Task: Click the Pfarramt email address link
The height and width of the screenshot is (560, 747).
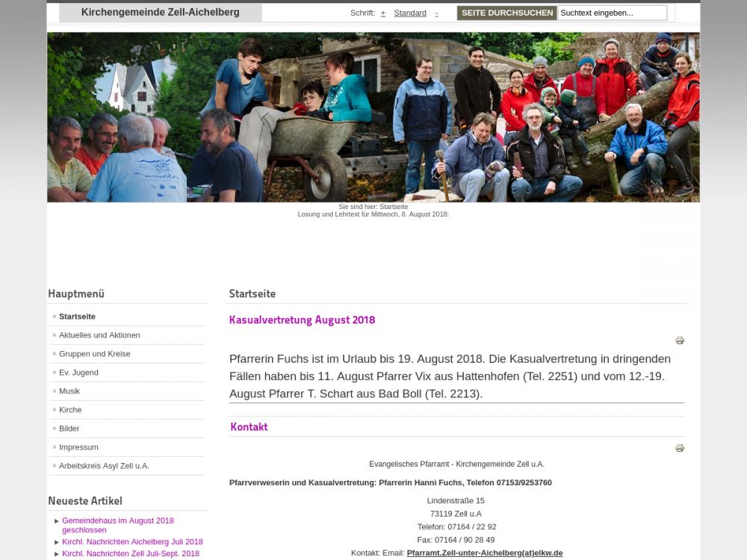Action: click(x=485, y=553)
